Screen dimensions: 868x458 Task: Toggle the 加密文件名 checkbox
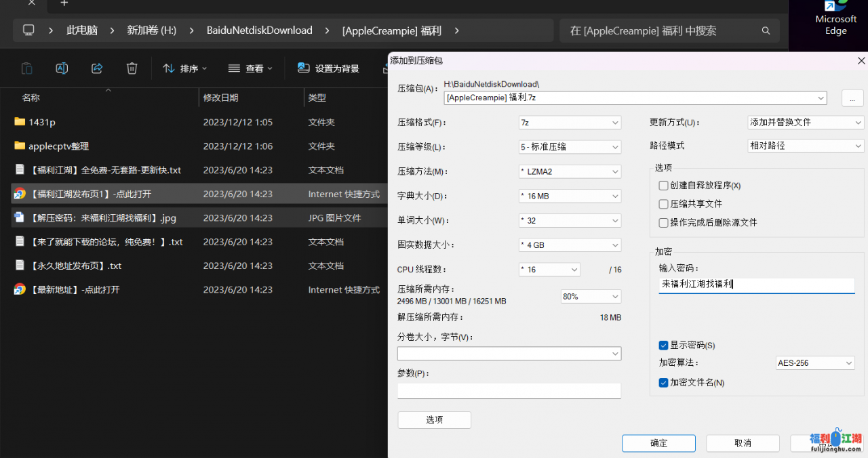tap(664, 383)
